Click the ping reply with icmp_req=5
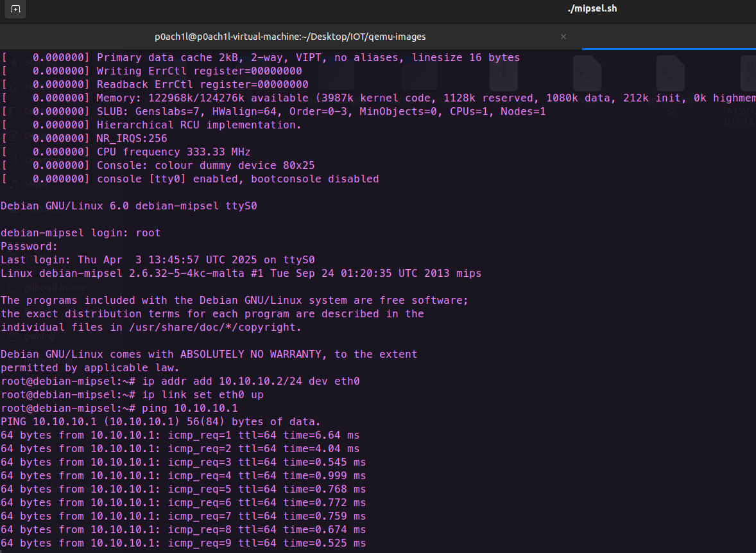 pos(183,490)
